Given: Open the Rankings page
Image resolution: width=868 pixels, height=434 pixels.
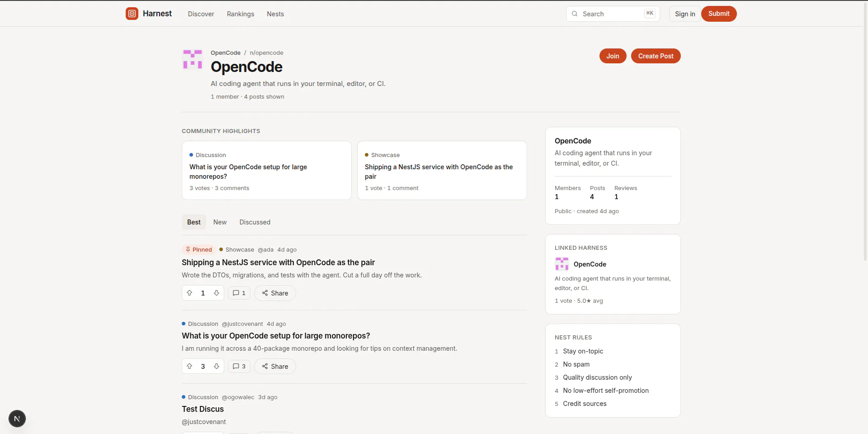Looking at the screenshot, I should [x=241, y=14].
